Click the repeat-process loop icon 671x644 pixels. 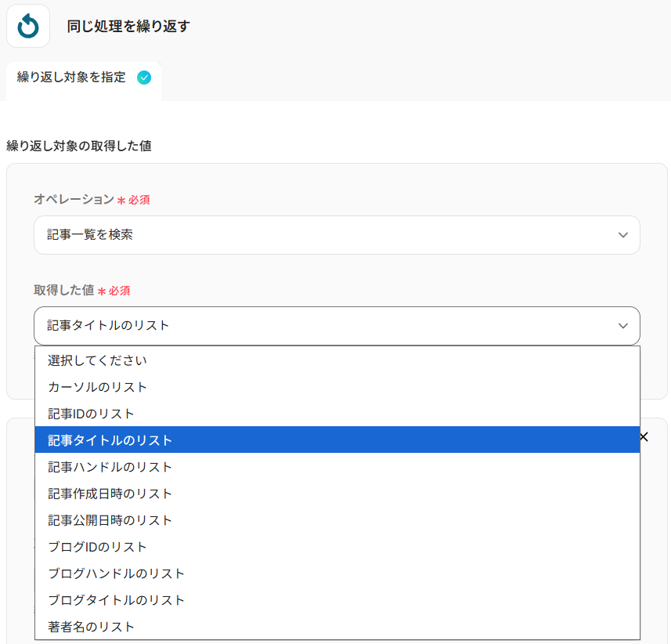click(x=28, y=26)
